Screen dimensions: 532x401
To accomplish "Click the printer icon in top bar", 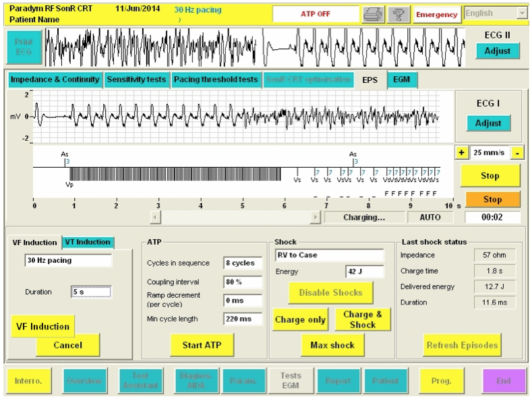I will point(373,14).
